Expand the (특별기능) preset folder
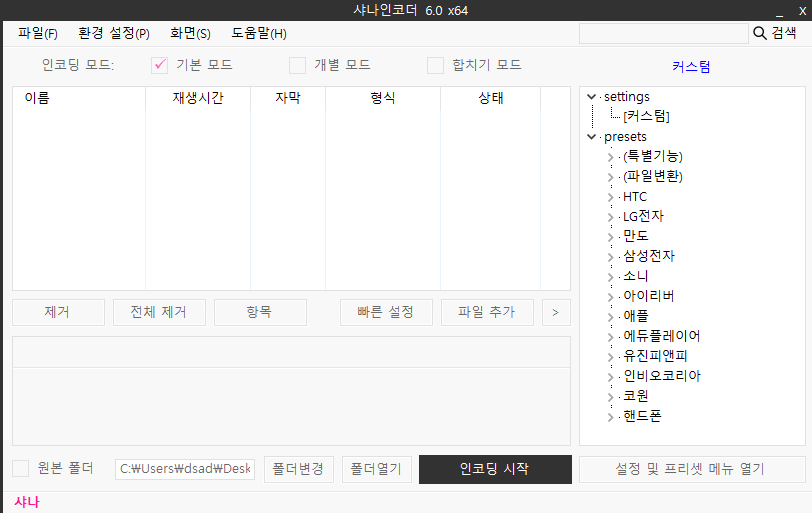812x513 pixels. (611, 157)
